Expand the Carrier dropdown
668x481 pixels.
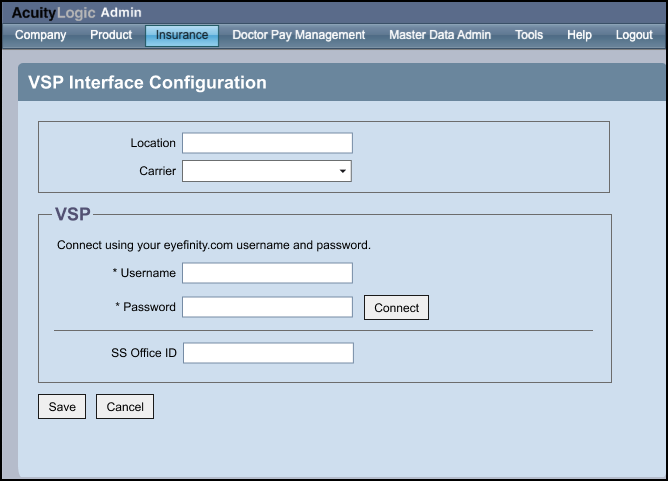pos(267,171)
